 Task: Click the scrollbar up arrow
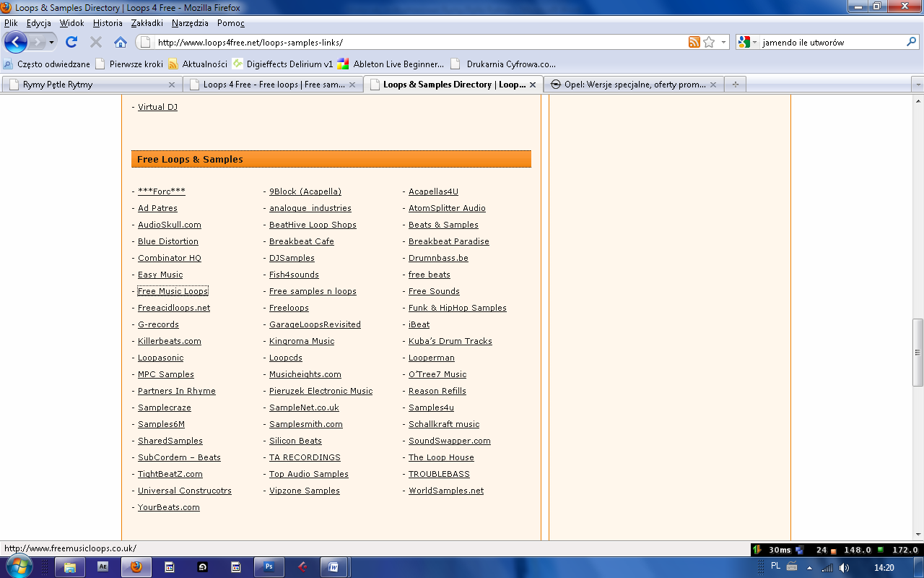coord(918,100)
